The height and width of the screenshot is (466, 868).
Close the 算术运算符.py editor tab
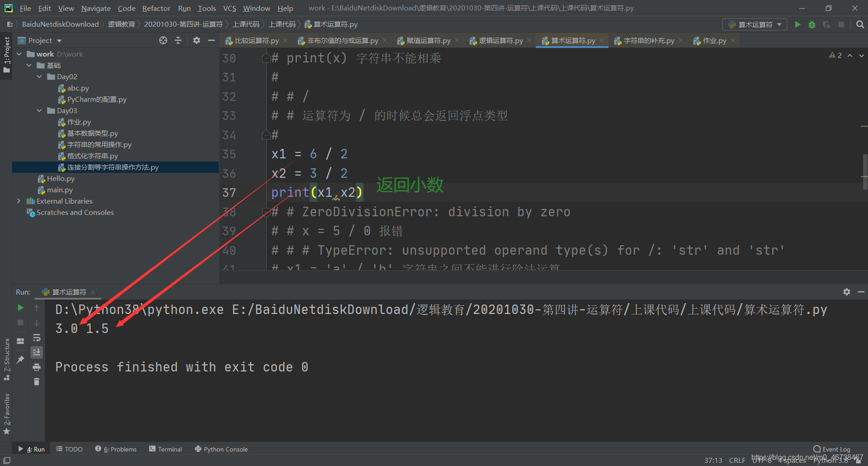[x=602, y=40]
